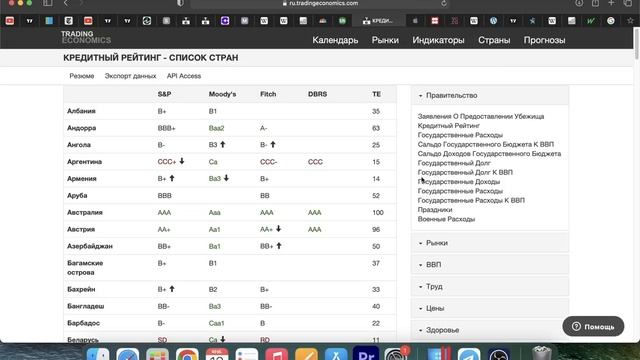Go back with the Safari back arrow
This screenshot has width=640, height=360.
pos(66,3)
